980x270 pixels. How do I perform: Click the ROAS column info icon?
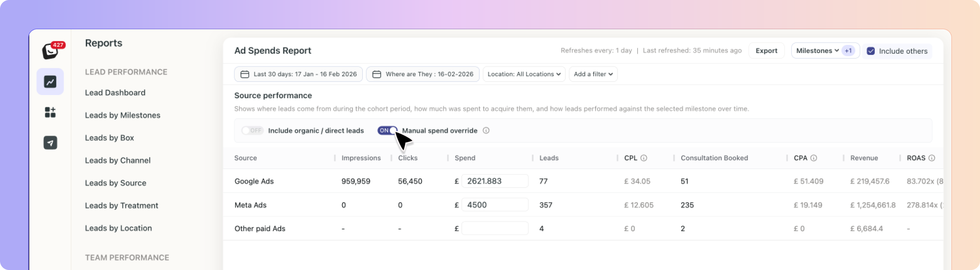[x=931, y=158]
